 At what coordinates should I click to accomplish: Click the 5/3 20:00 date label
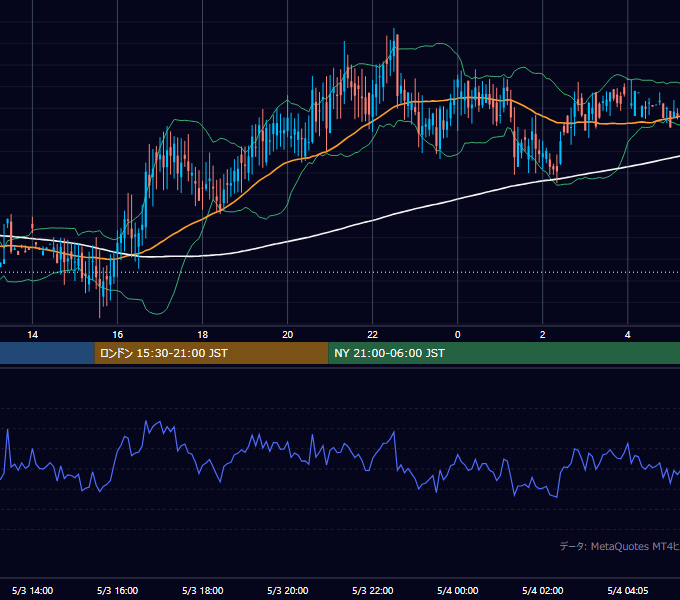coord(288,590)
